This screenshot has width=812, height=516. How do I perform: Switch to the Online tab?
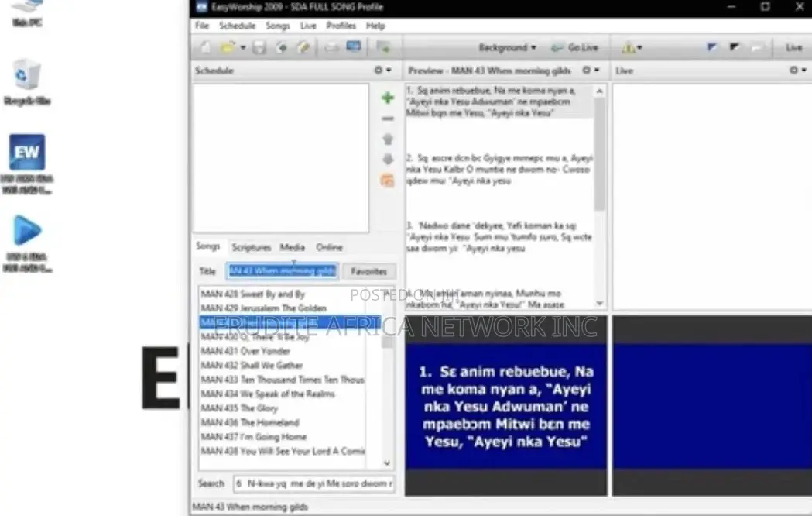tap(329, 247)
